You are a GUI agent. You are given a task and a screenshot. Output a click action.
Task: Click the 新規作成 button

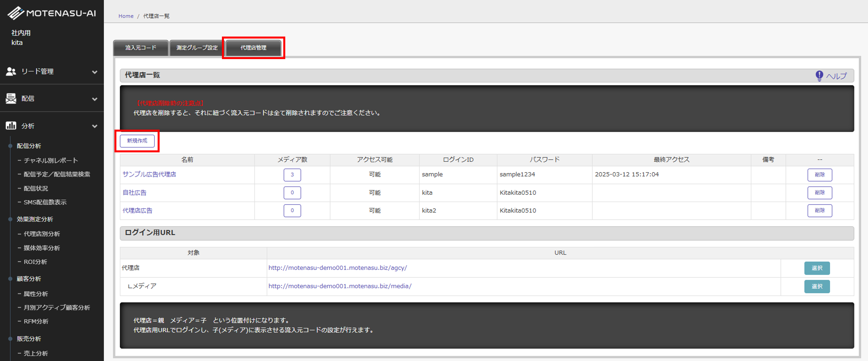click(137, 141)
